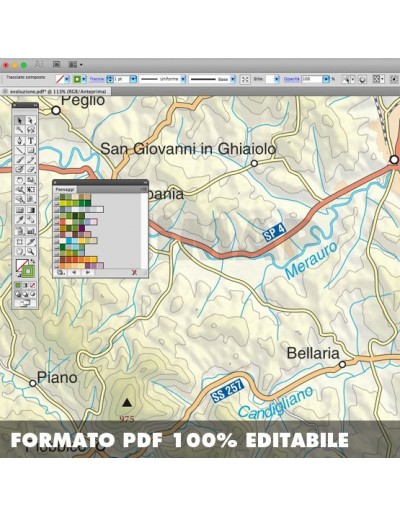Select the Symbol Sprayer tool
Viewport: 400px width, 517px height.
(20, 231)
